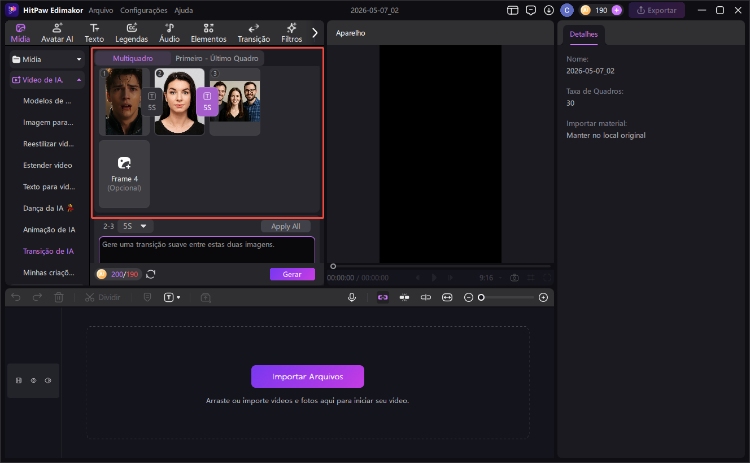Add more credits with plus icon
The width and height of the screenshot is (750, 463).
617,10
